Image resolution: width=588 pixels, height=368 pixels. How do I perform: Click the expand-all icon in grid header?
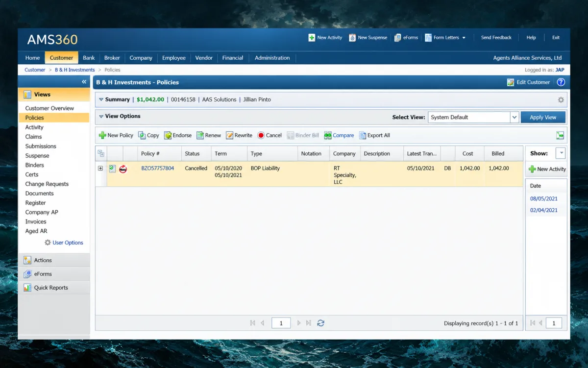point(101,153)
